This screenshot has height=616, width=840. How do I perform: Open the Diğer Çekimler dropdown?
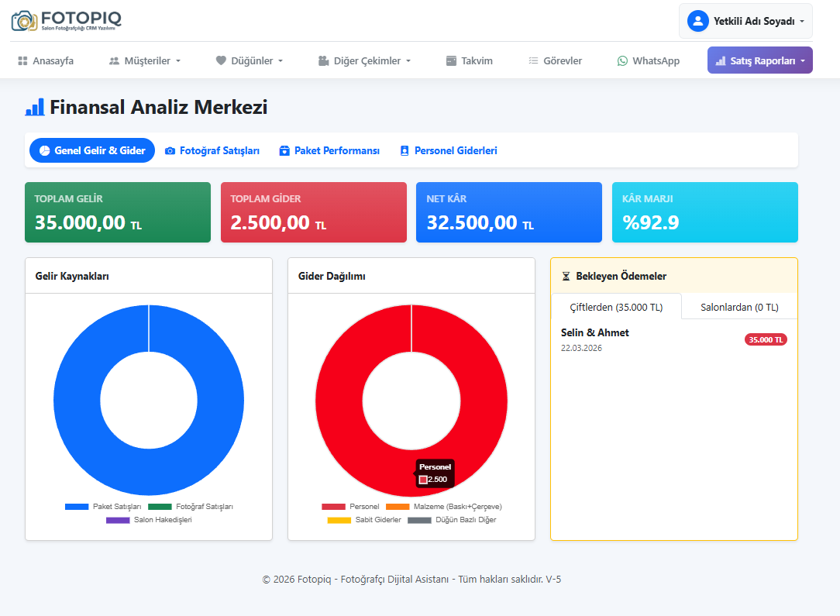pyautogui.click(x=365, y=60)
